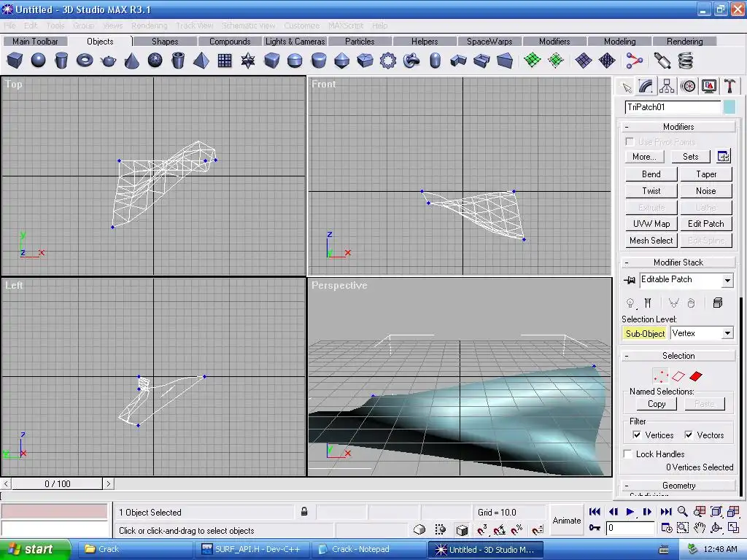Pin the modifier stack

(630, 280)
